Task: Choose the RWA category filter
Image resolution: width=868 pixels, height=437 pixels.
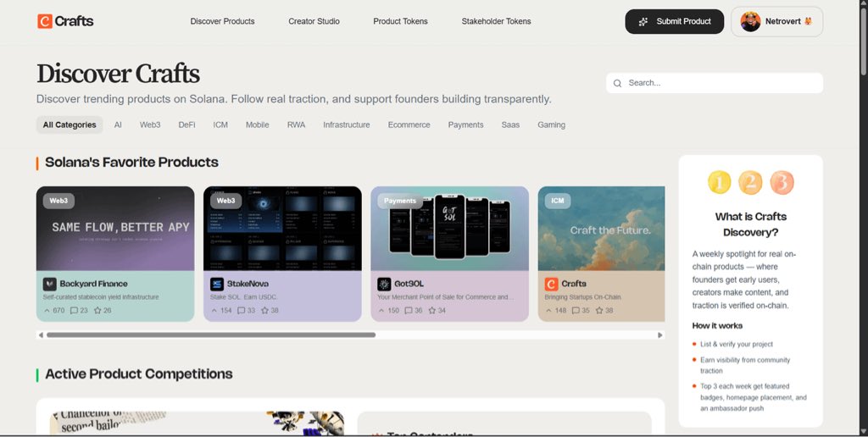Action: click(x=296, y=125)
